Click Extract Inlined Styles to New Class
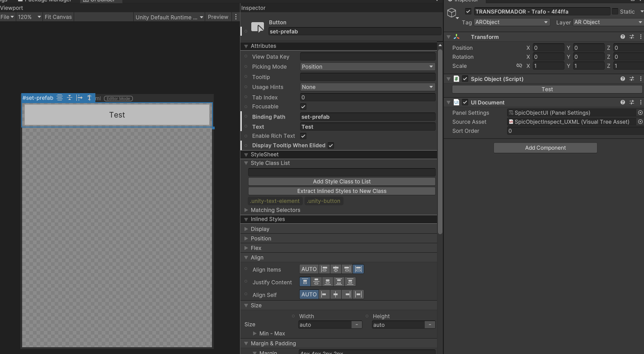 (342, 191)
